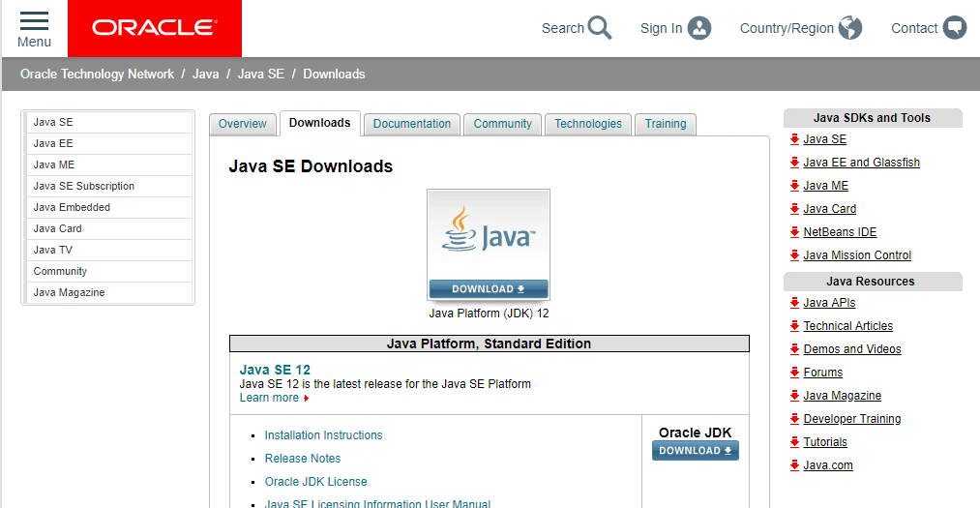
Task: Click download arrow icon beside Java SE
Action: tap(794, 139)
